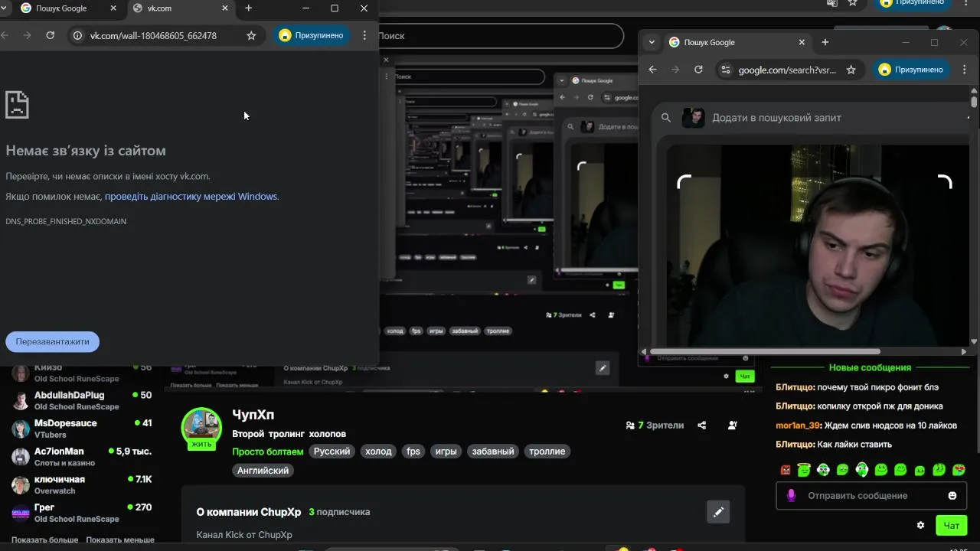Open chat settings gear icon
This screenshot has height=551, width=980.
tap(920, 525)
